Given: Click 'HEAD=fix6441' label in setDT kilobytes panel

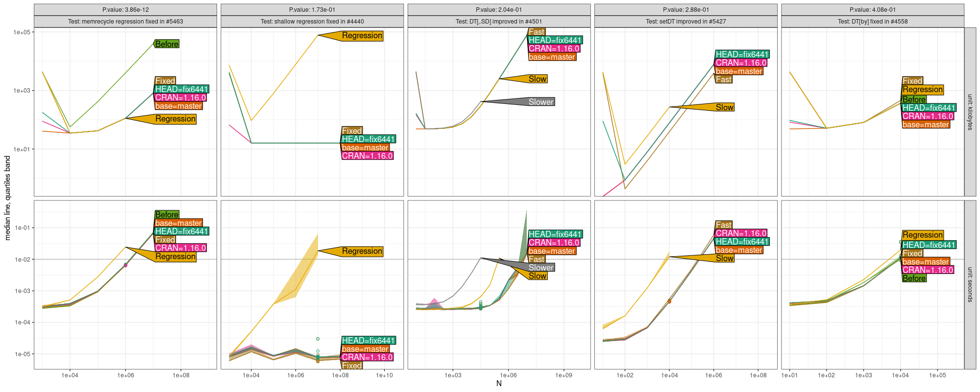Looking at the screenshot, I should (742, 54).
